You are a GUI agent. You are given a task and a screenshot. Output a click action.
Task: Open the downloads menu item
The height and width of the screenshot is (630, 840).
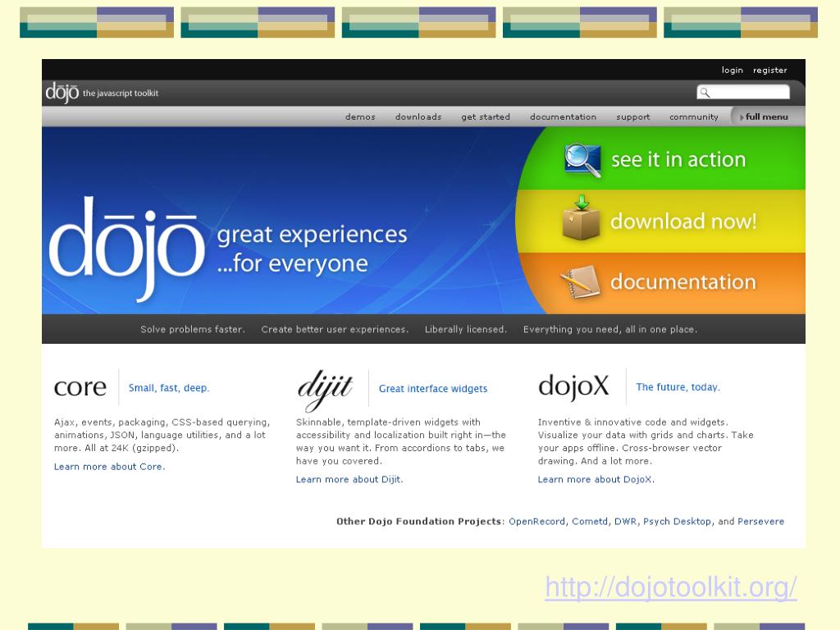418,116
